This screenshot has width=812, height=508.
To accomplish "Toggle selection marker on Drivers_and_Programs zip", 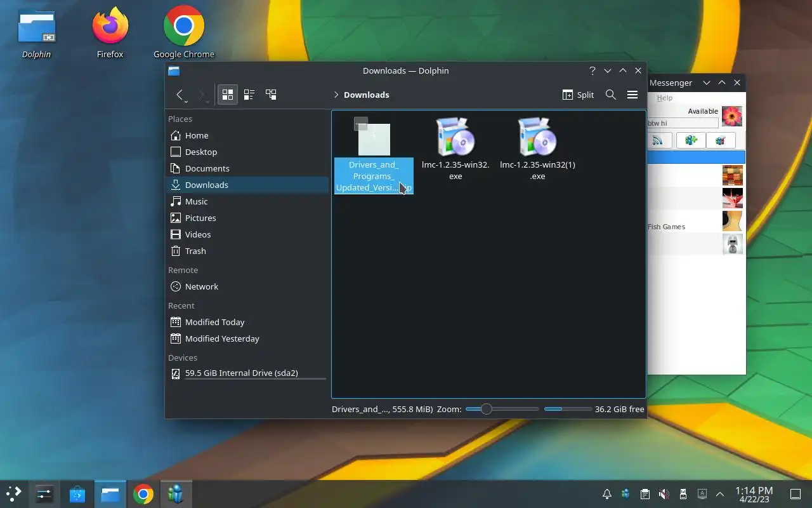I will pos(361,123).
